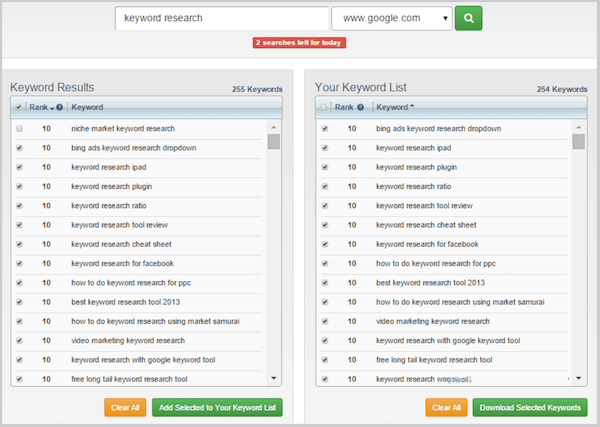The width and height of the screenshot is (600, 427).
Task: Click Keyword Results scrollbar down arrow
Action: [x=274, y=378]
